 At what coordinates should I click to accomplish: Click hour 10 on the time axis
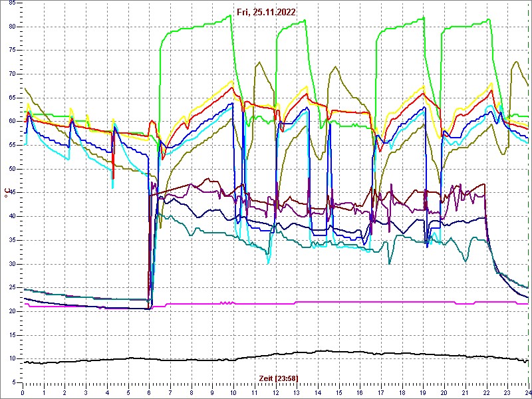[x=233, y=392]
